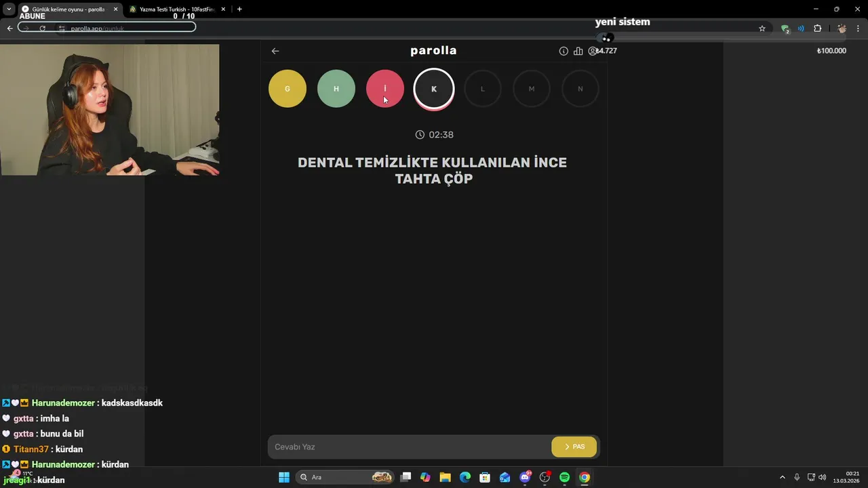
Task: Open File Explorer from the taskbar
Action: click(x=445, y=477)
